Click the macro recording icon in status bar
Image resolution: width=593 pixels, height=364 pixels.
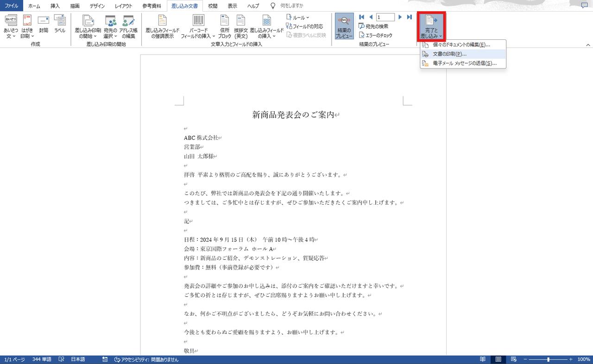[x=105, y=359]
